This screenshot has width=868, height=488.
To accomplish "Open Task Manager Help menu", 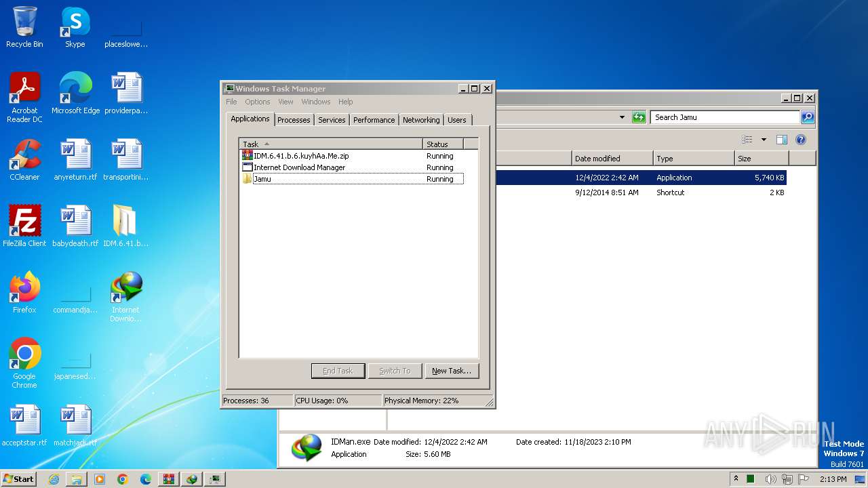I will [346, 102].
